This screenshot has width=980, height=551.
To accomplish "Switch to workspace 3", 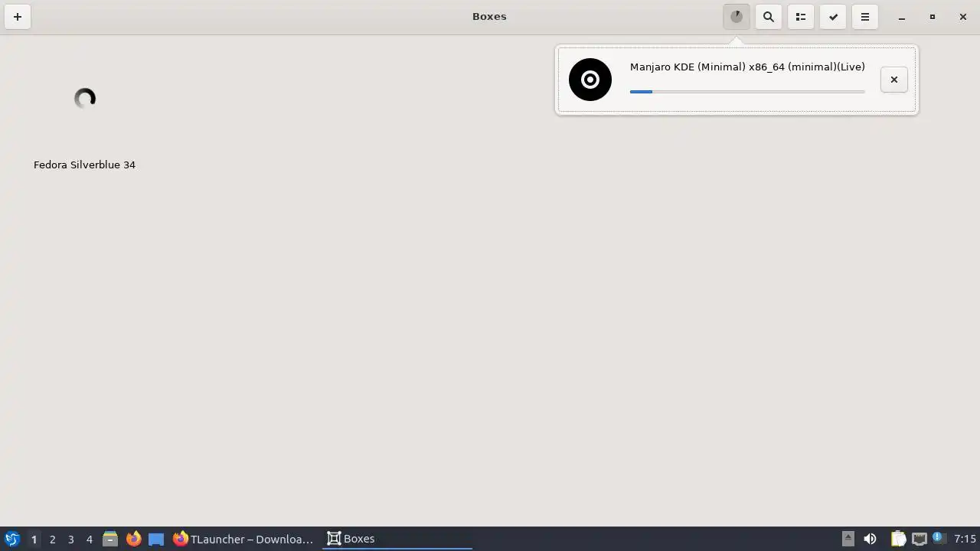I will click(70, 539).
